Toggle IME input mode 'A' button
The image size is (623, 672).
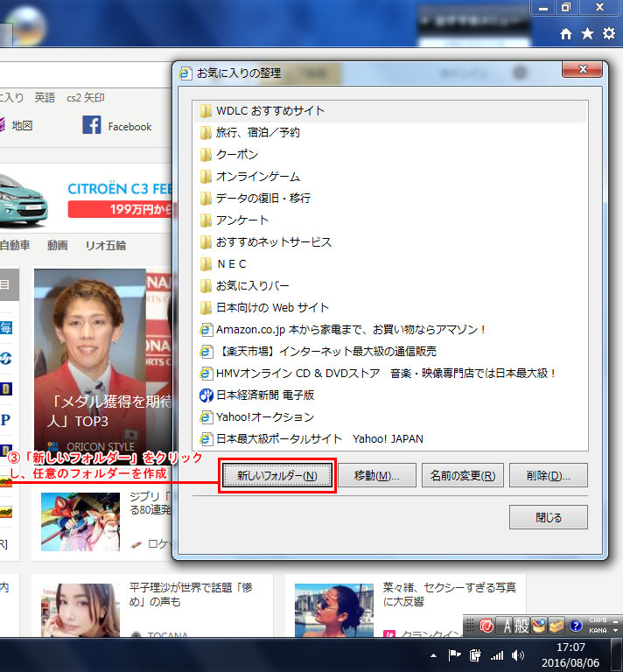tap(508, 626)
